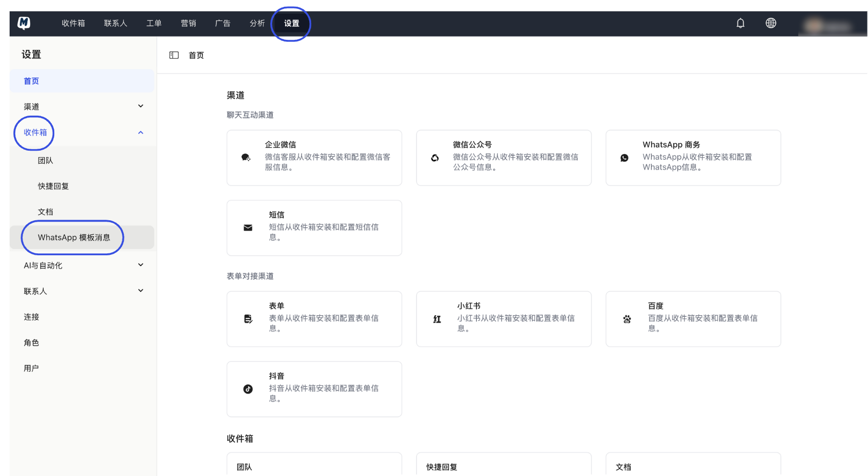Expand the 渠道 section

(141, 106)
